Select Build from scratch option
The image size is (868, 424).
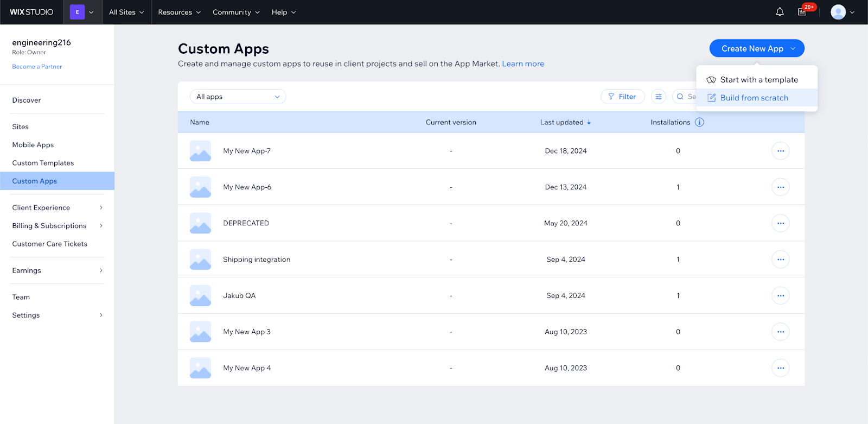(x=754, y=98)
